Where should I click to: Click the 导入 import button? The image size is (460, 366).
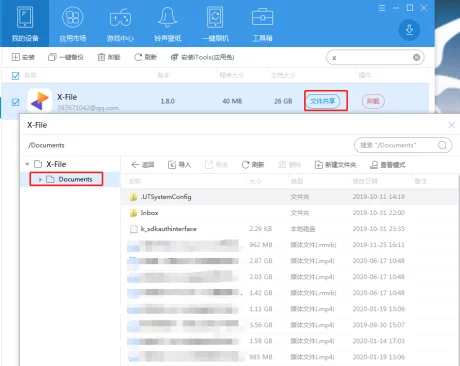179,165
